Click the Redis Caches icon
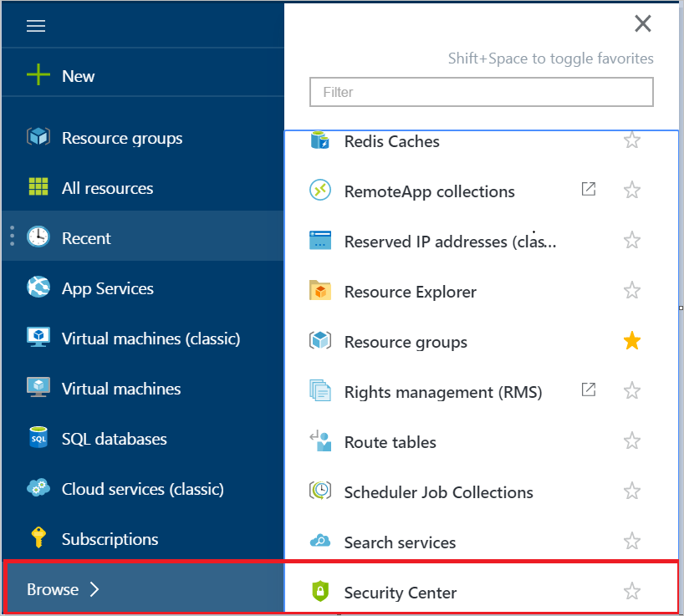Image resolution: width=684 pixels, height=616 pixels. [x=319, y=140]
